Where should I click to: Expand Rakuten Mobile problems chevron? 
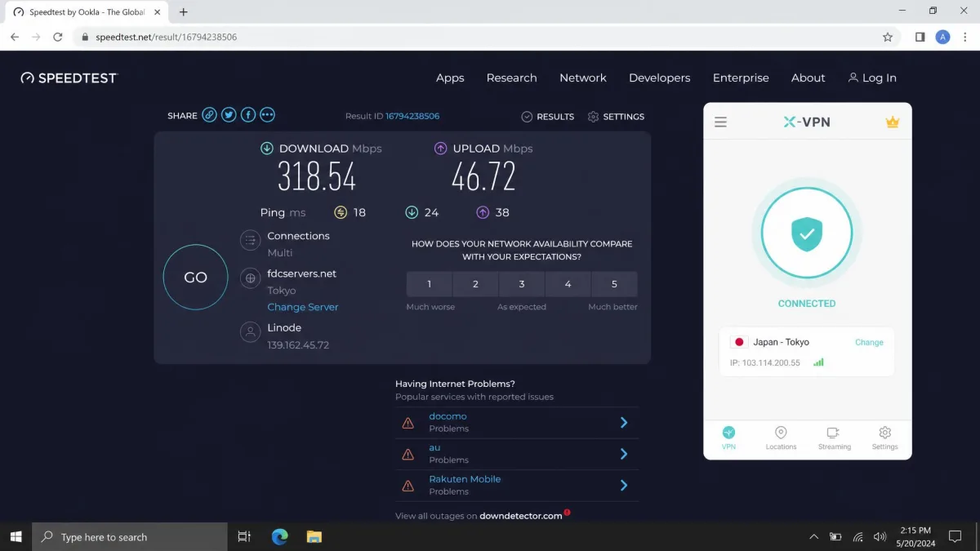point(624,486)
